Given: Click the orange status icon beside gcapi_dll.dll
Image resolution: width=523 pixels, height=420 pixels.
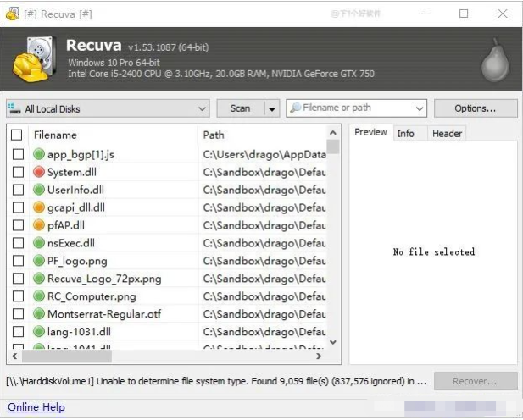Looking at the screenshot, I should (x=39, y=207).
